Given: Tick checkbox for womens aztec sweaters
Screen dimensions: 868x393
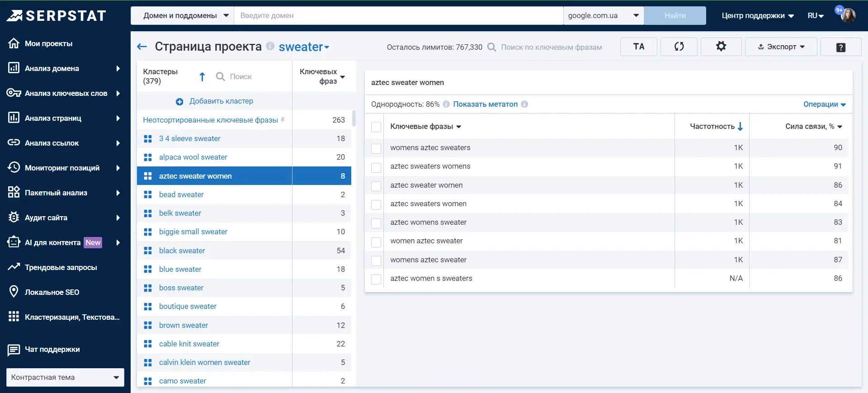Looking at the screenshot, I should (x=376, y=148).
